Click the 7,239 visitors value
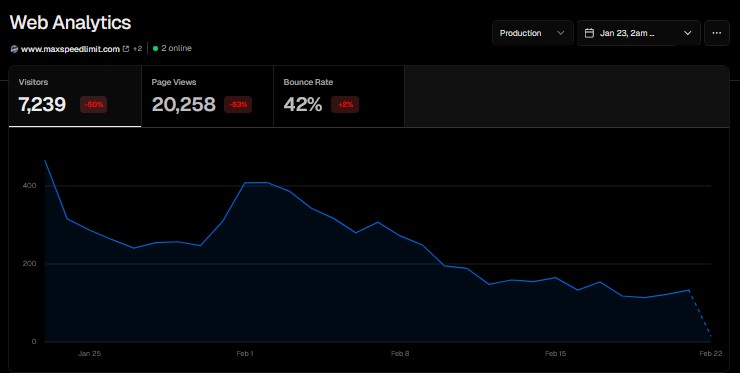 [42, 104]
